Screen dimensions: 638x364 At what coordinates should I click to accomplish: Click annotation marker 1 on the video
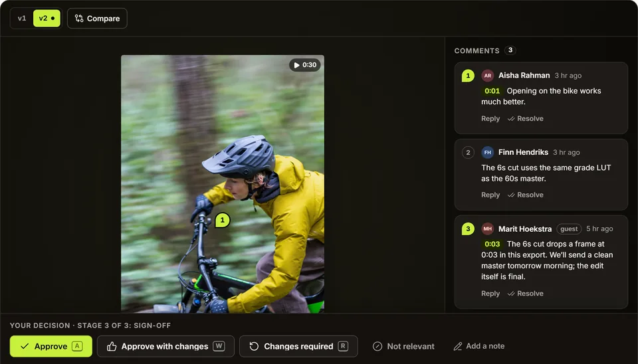tap(222, 220)
